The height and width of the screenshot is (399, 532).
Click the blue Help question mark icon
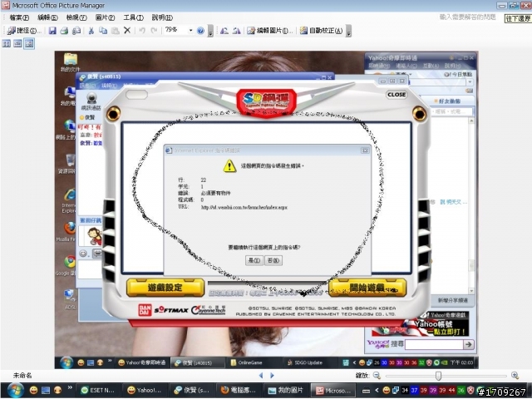[x=200, y=31]
